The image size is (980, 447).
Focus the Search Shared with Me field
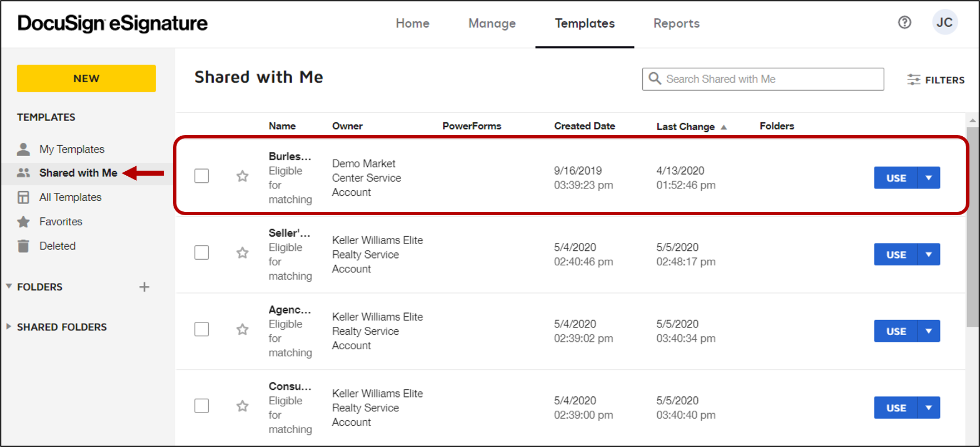coord(768,79)
